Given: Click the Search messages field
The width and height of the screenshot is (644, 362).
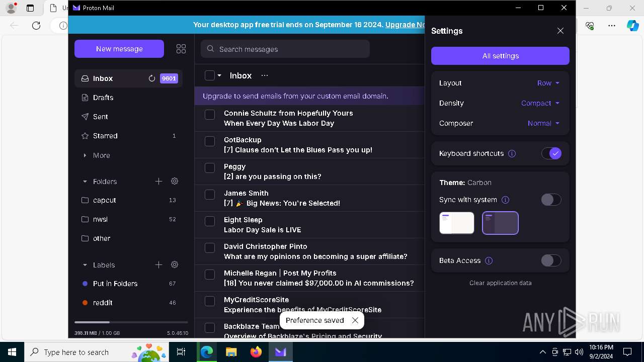Looking at the screenshot, I should point(285,49).
